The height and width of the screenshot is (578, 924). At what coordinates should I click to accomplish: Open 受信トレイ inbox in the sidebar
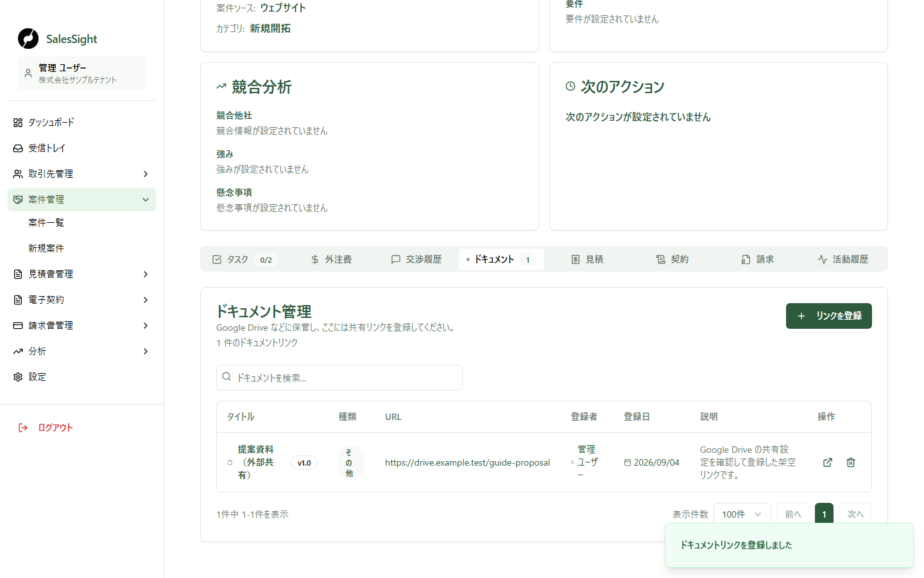click(81, 148)
